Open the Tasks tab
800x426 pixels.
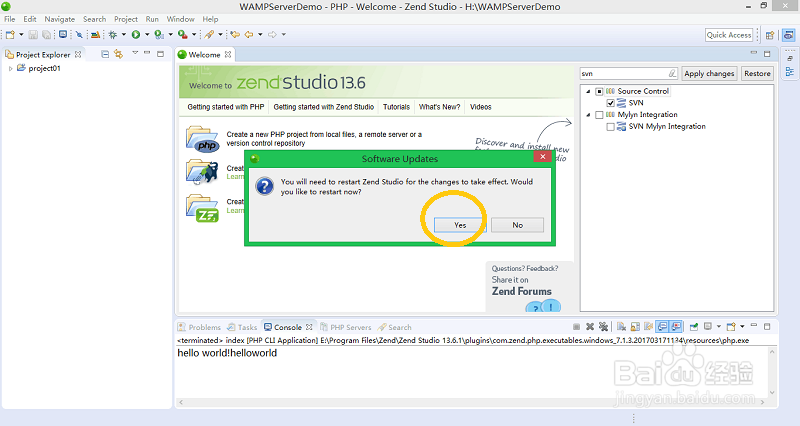[x=242, y=327]
